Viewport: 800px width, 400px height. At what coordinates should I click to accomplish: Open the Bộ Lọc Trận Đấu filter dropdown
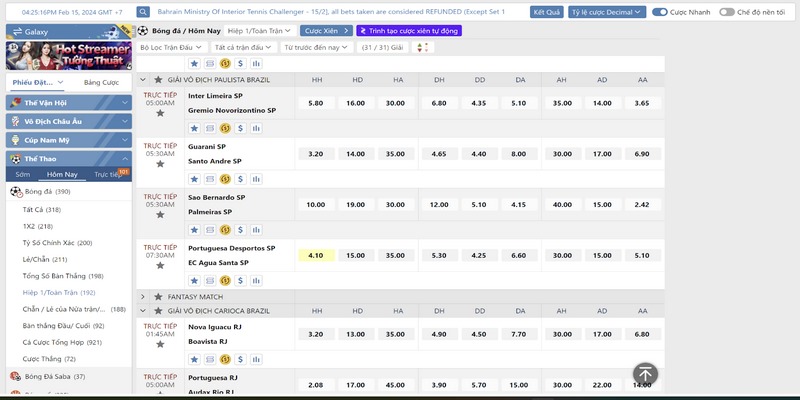click(x=171, y=47)
